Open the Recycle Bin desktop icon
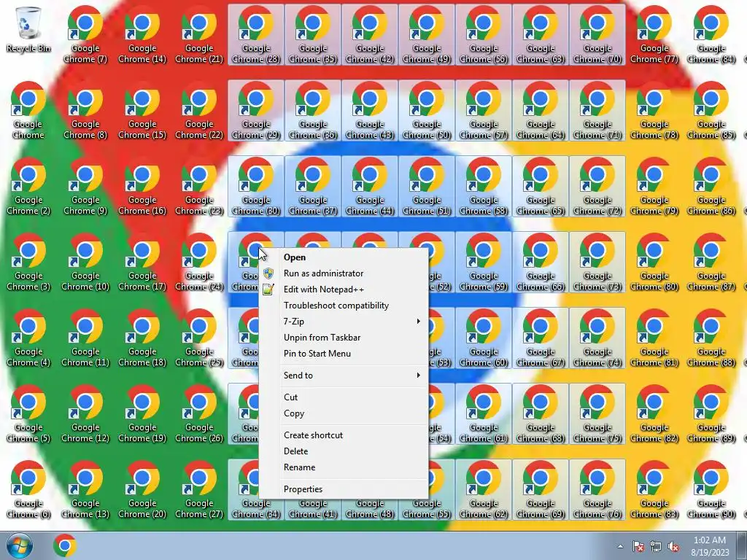The width and height of the screenshot is (747, 560). point(28,29)
